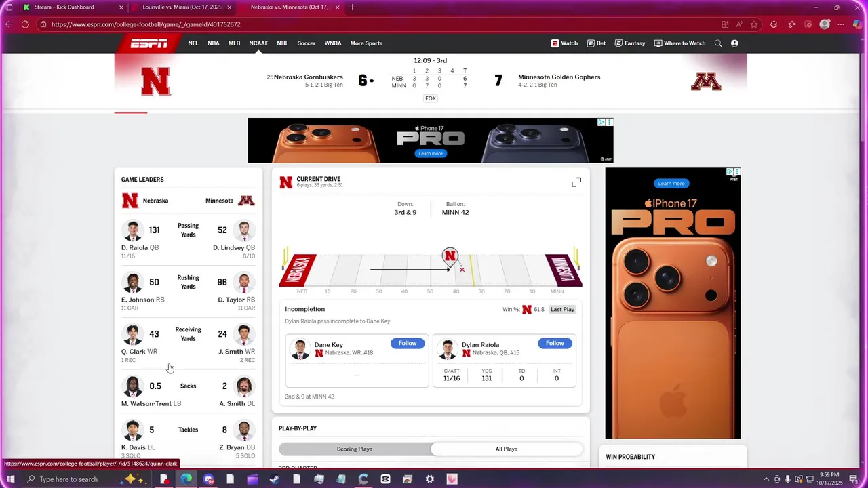Open Copilot sidebar icon
868x488 pixels.
point(859,24)
